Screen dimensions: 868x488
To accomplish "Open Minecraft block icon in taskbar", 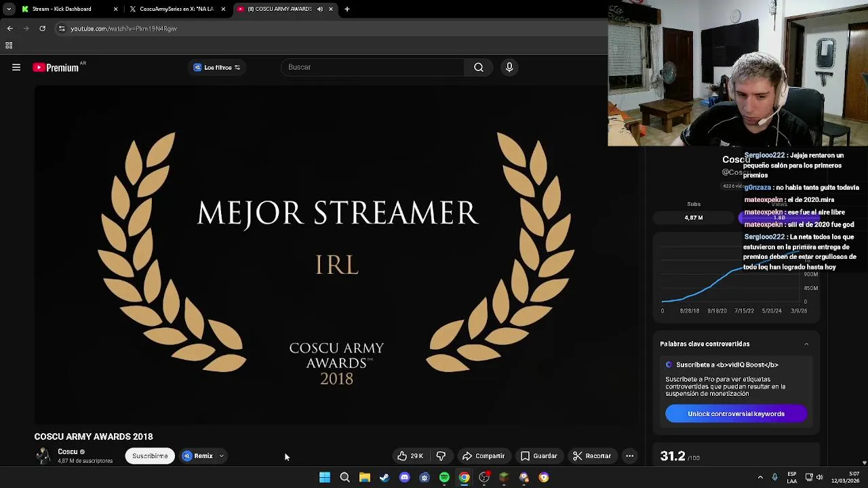I will pos(504,477).
